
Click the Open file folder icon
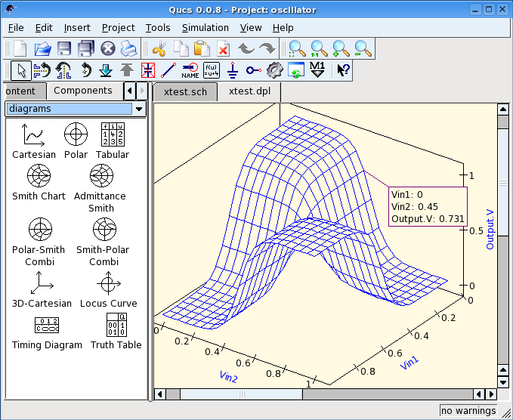coord(42,48)
